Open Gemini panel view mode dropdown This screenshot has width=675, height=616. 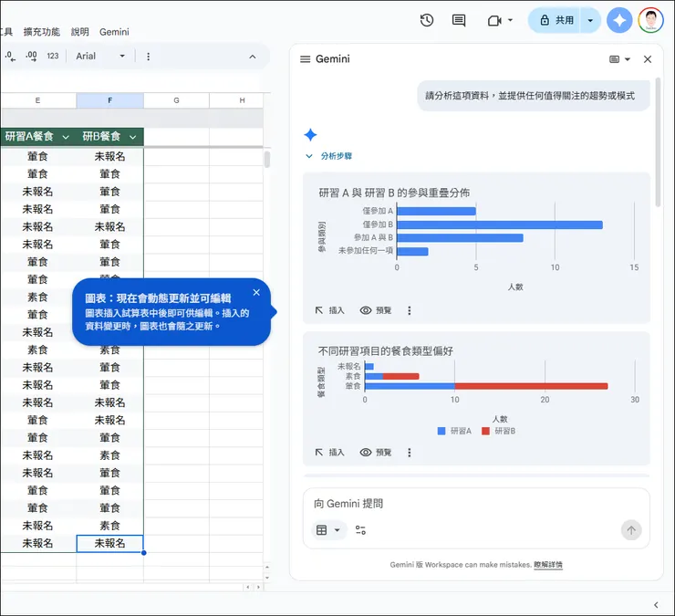click(x=619, y=59)
